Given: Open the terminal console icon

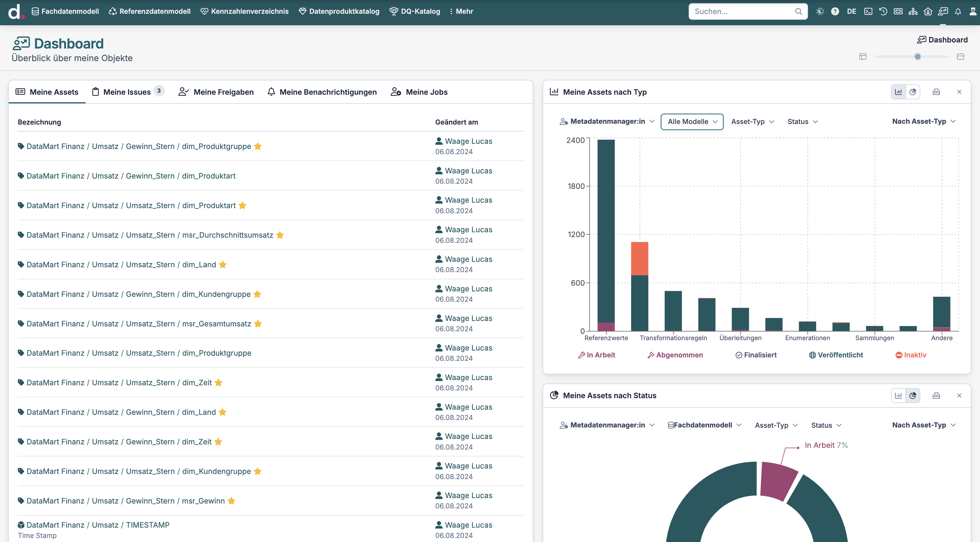Looking at the screenshot, I should click(868, 11).
